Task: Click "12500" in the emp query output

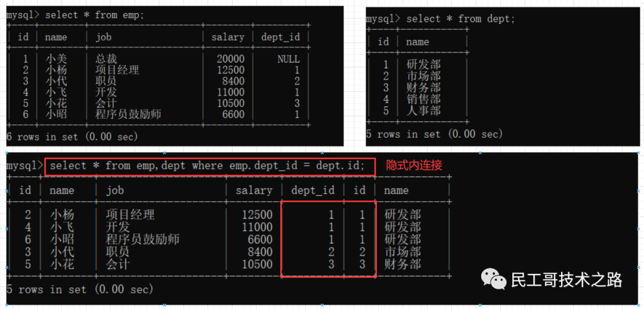Action: coord(230,70)
